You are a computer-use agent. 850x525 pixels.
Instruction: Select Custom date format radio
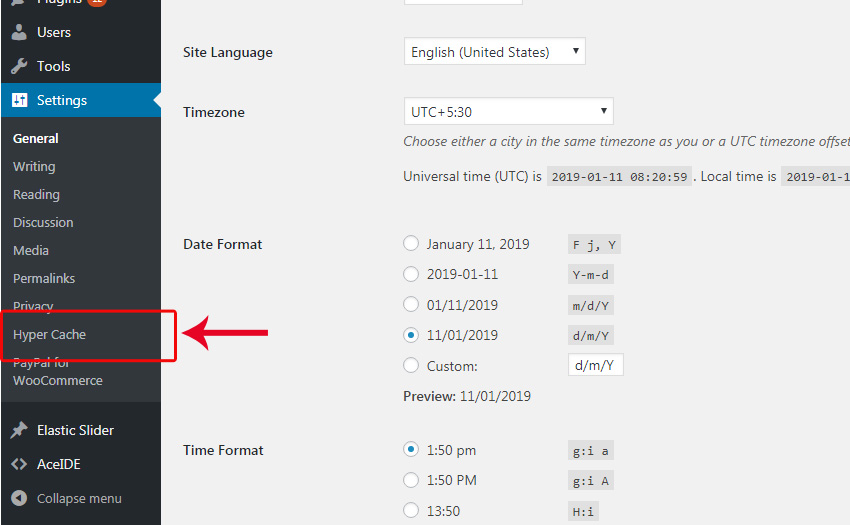coord(411,365)
